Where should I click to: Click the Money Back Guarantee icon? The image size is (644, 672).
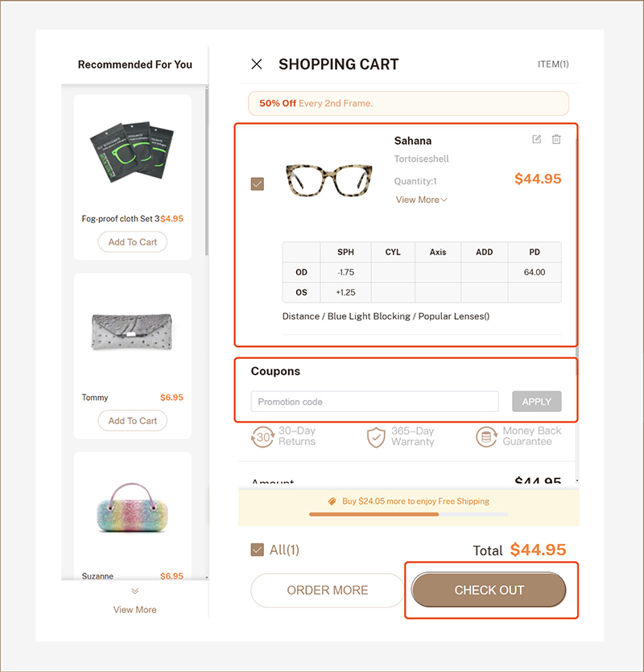[x=485, y=437]
